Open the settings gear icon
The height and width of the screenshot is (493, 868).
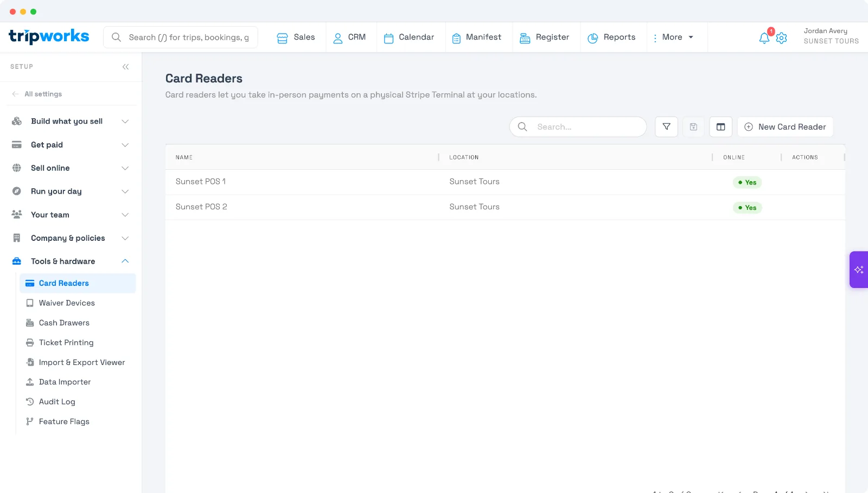tap(781, 38)
